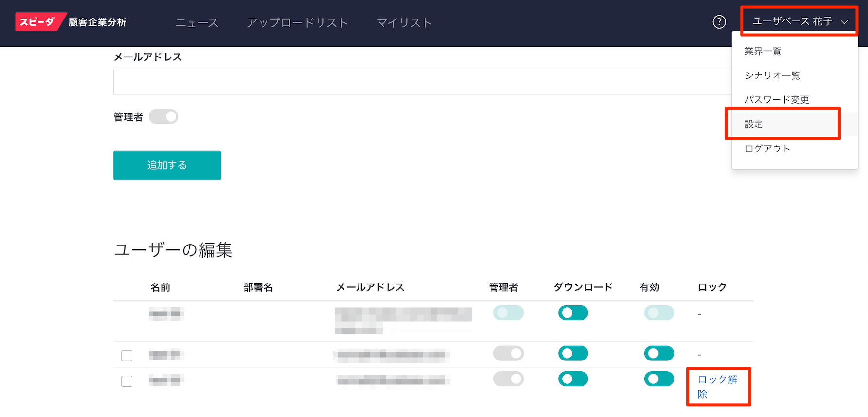Click the 部署名 column header
Image resolution: width=868 pixels, height=417 pixels.
tap(258, 287)
